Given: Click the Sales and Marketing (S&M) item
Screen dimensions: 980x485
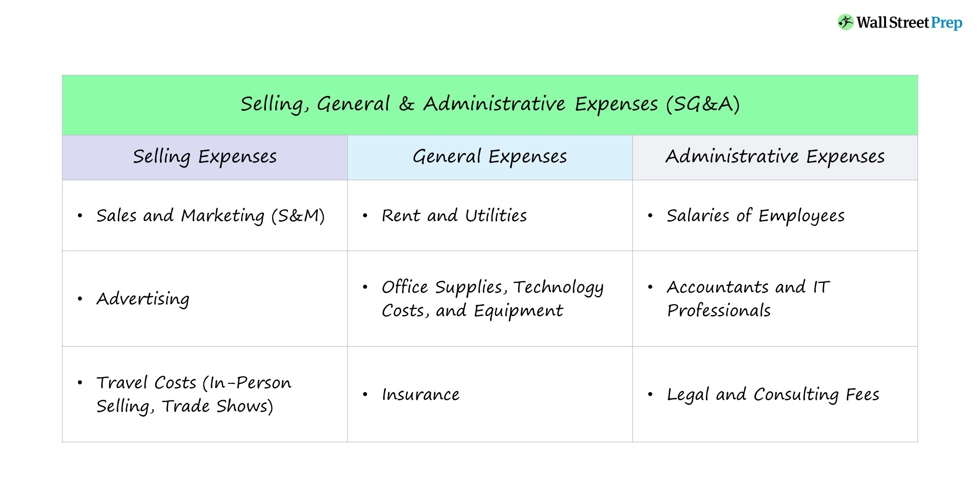Looking at the screenshot, I should click(210, 215).
